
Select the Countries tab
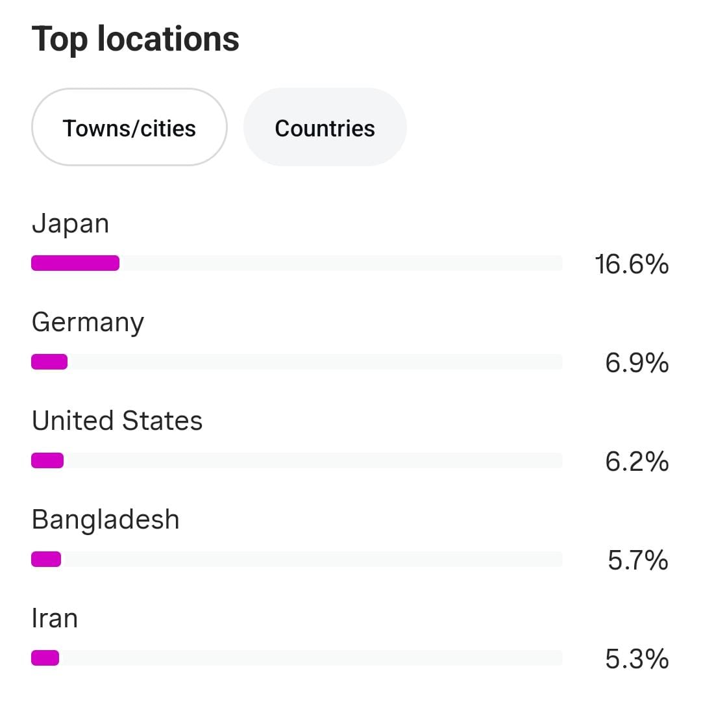click(325, 128)
